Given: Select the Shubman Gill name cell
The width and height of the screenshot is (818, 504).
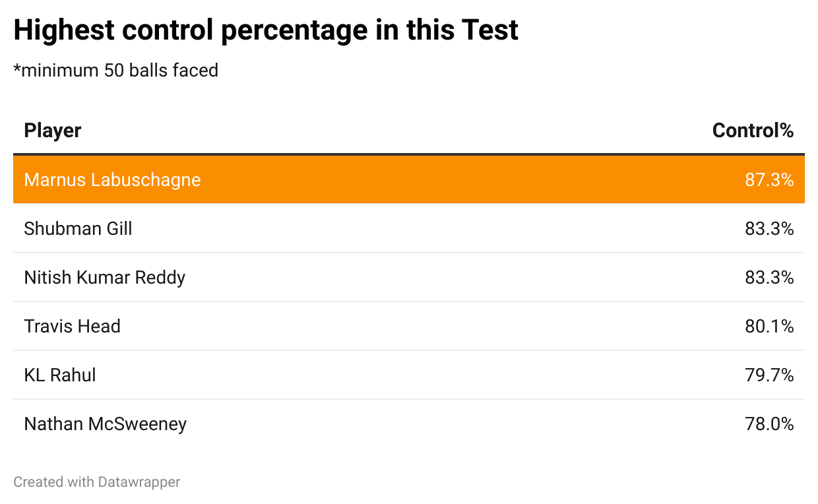Looking at the screenshot, I should [x=78, y=228].
